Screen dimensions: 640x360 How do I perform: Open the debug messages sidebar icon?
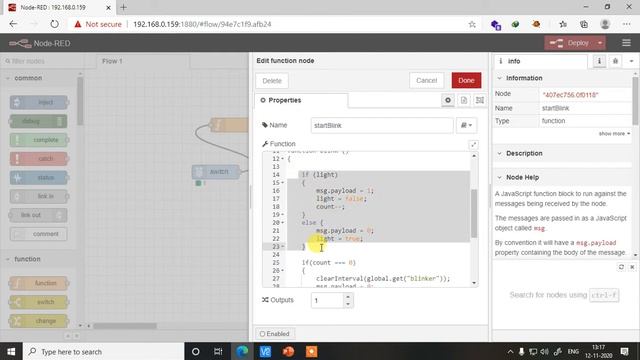(615, 61)
